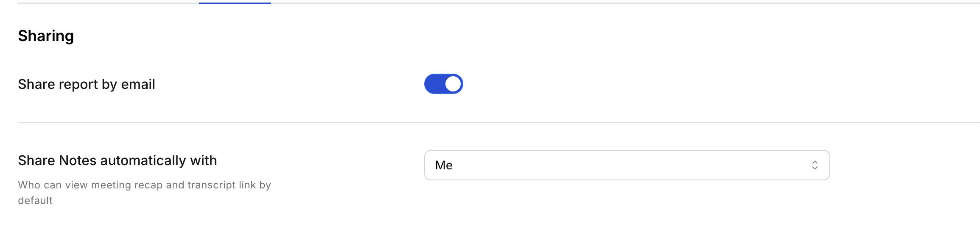Click the up-down chevron icon in dropdown
The image size is (980, 232).
(815, 165)
